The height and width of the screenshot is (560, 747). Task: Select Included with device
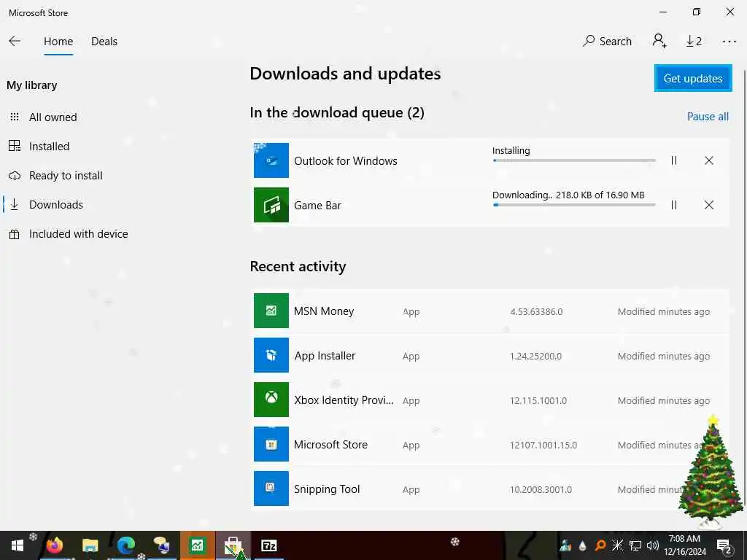[79, 234]
